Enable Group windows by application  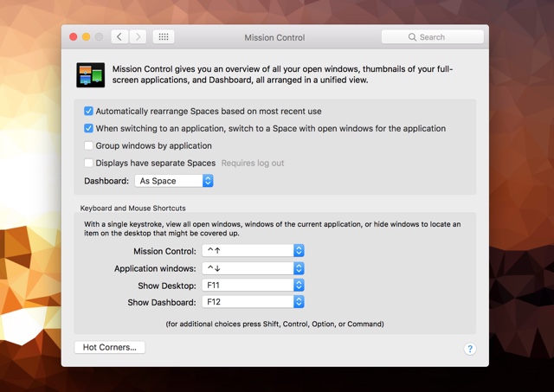tap(88, 145)
